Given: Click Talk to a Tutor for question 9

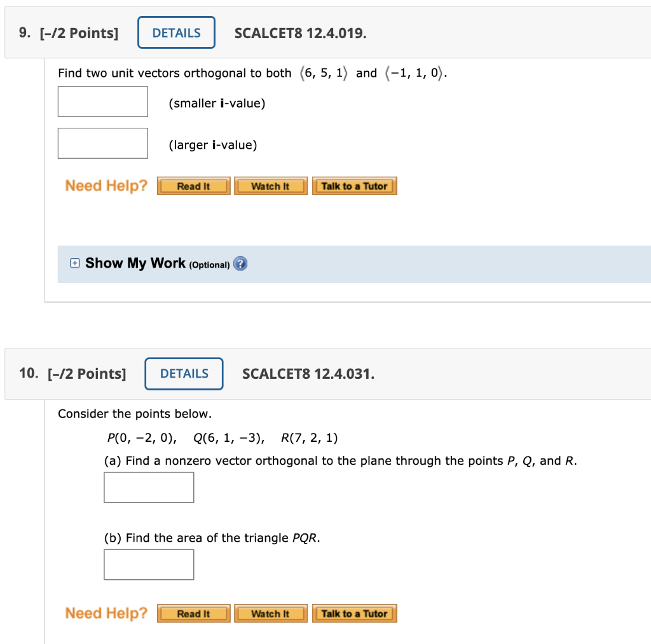Looking at the screenshot, I should coord(354,186).
